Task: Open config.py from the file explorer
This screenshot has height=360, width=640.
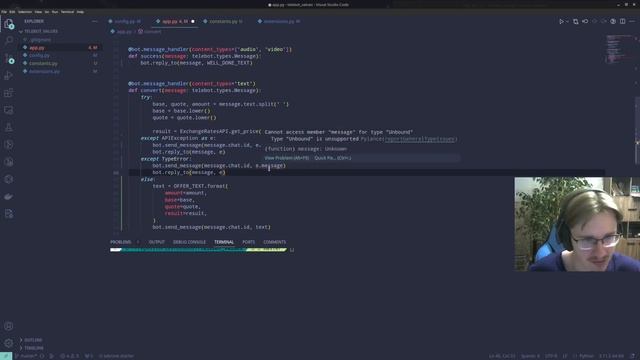Action: [39, 56]
